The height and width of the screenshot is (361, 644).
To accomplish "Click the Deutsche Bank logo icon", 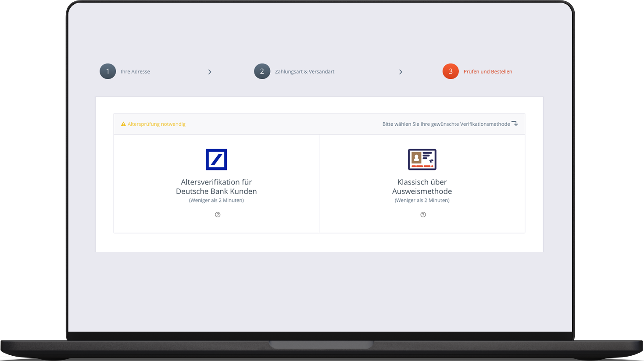I will point(216,159).
